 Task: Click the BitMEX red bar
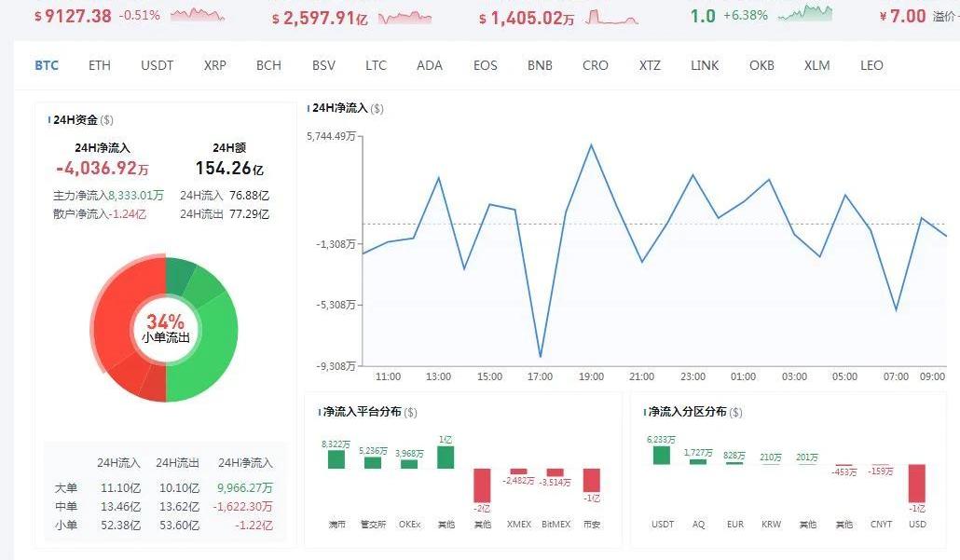point(555,472)
